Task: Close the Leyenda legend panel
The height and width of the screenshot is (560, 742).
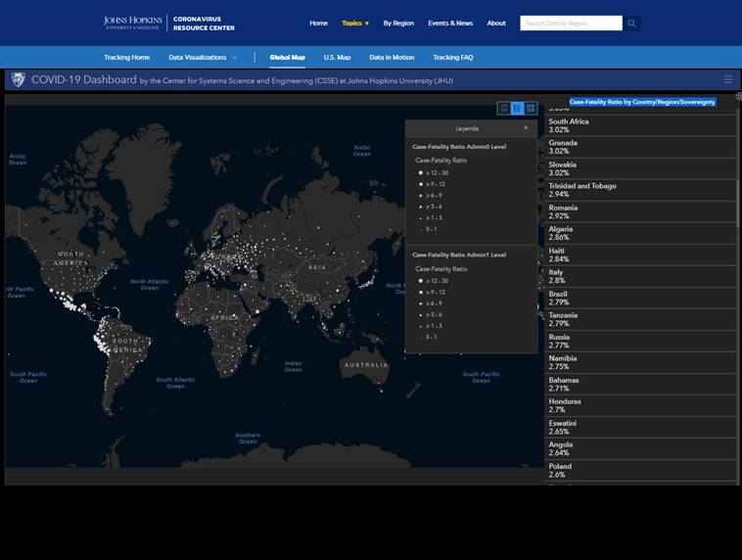Action: click(526, 128)
